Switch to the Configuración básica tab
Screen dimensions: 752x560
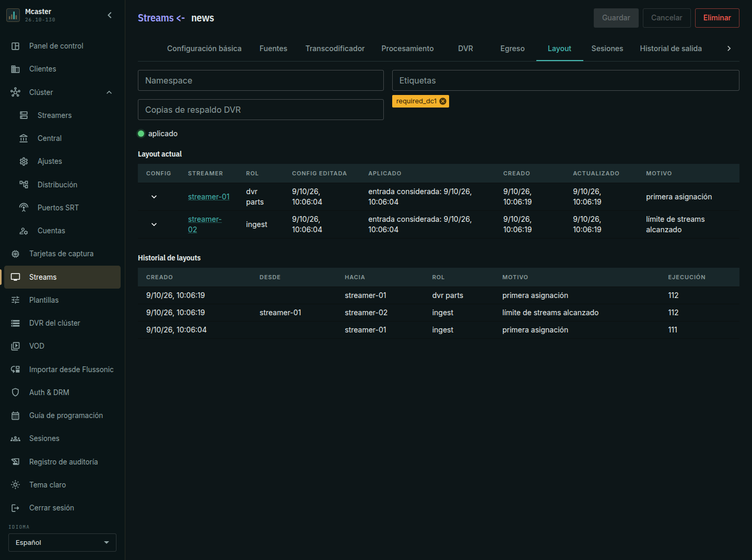coord(204,49)
